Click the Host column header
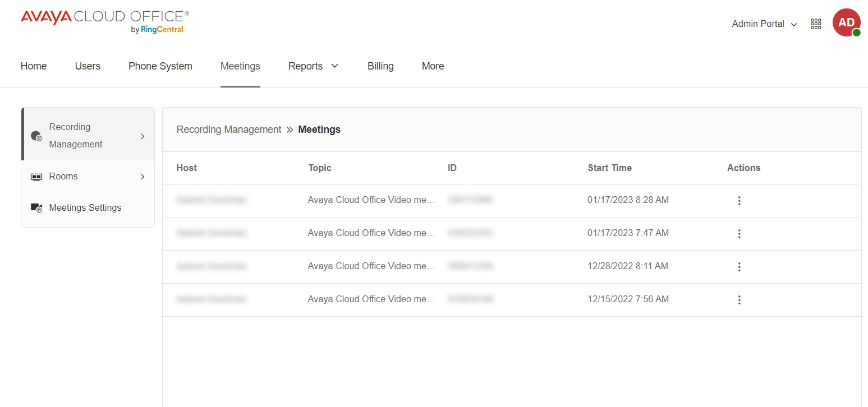This screenshot has height=407, width=868. coord(187,168)
